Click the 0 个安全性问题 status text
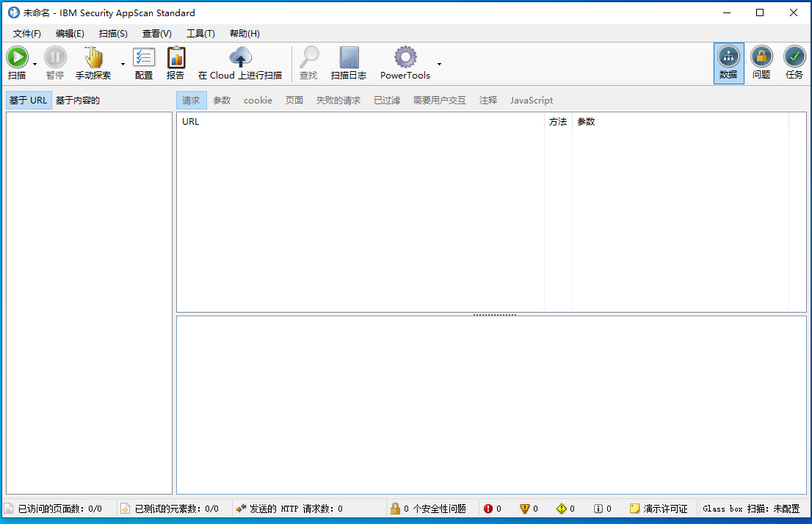Screen dimensions: 812x524 pyautogui.click(x=435, y=509)
